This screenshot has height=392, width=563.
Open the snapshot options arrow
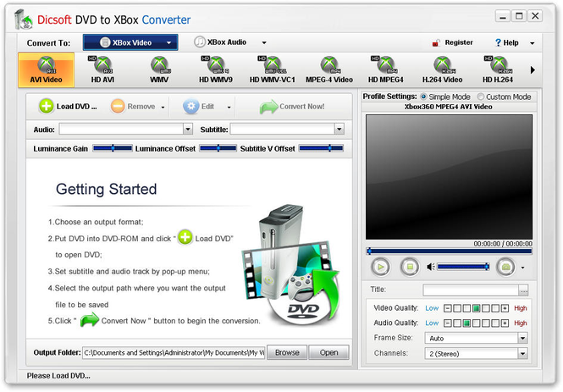pos(523,268)
